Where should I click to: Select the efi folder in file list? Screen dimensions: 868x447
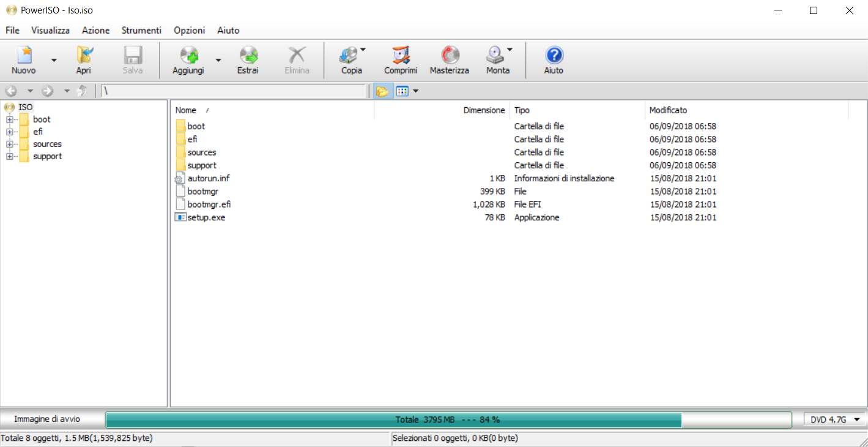point(192,139)
